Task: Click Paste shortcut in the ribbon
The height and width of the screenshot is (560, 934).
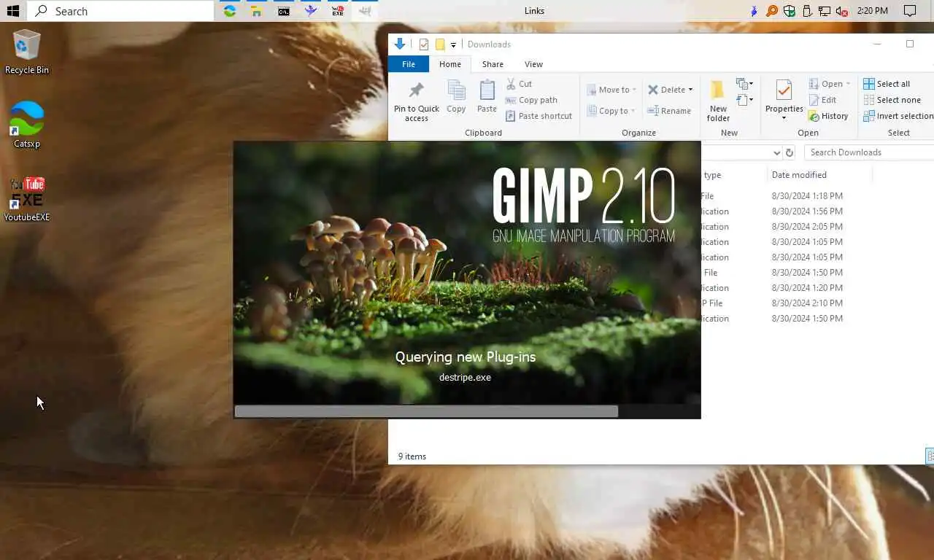Action: click(539, 116)
